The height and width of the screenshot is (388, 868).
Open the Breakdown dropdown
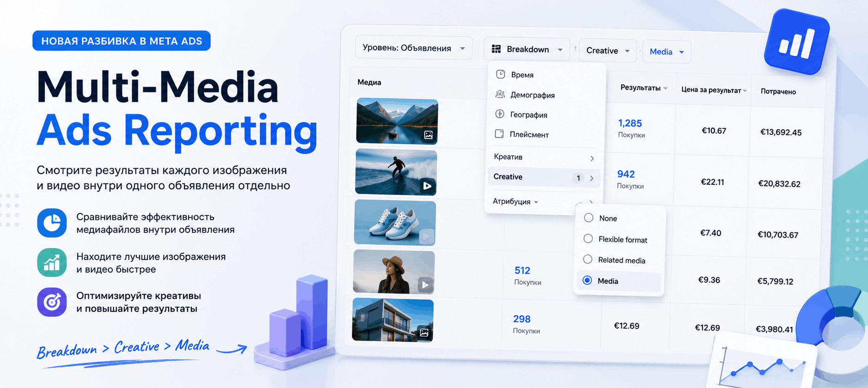(527, 49)
